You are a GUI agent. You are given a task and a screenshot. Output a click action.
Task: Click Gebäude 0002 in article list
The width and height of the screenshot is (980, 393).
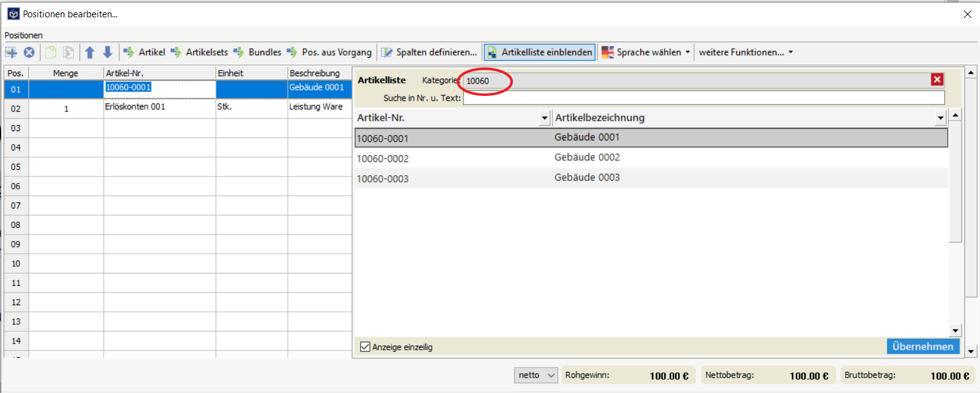(x=587, y=157)
